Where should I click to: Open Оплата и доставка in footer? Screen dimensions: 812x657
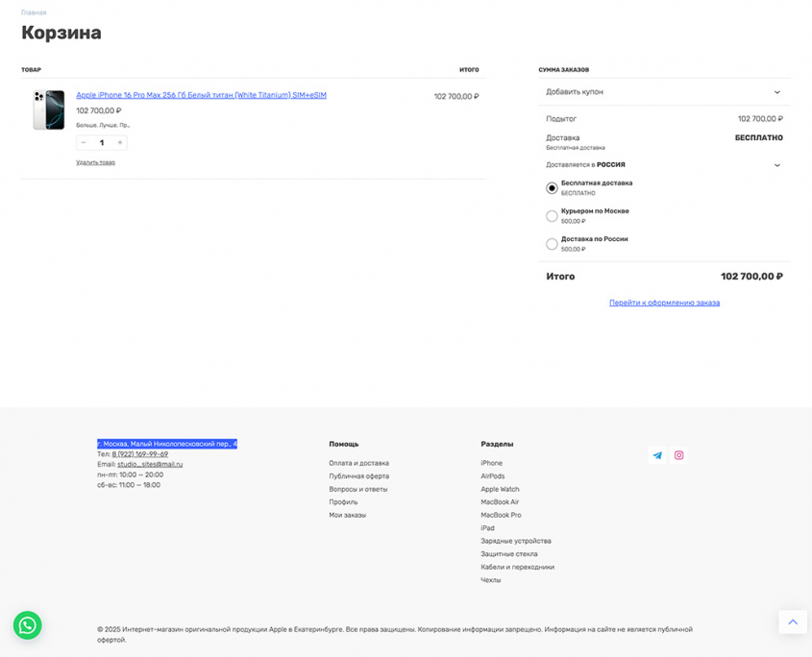click(x=358, y=463)
